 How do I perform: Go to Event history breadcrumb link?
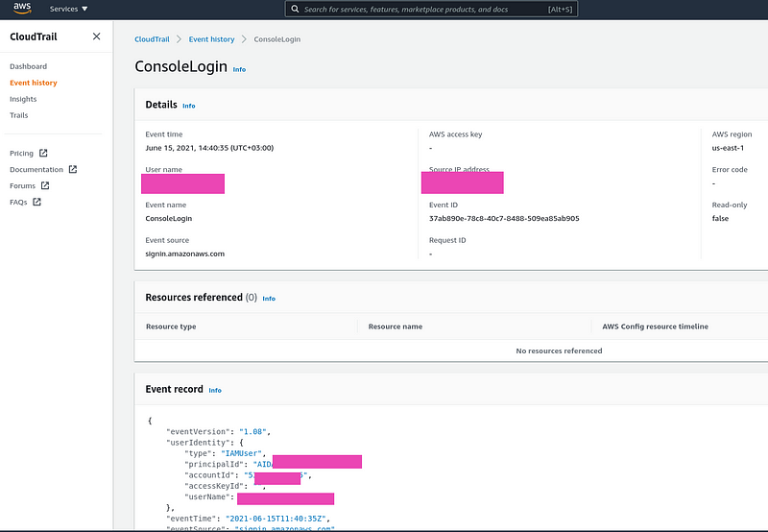click(211, 39)
